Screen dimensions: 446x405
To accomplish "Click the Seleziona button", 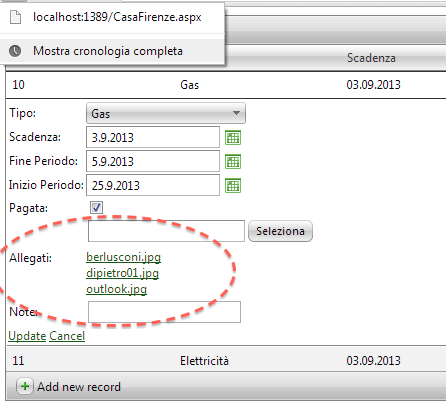I will (x=280, y=231).
